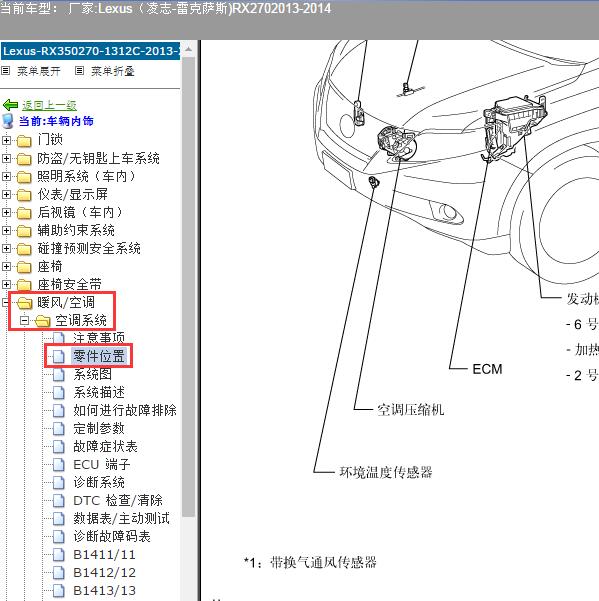This screenshot has width=599, height=601.
Task: Click the 座椅安全带 folder label
Action: pos(69,284)
